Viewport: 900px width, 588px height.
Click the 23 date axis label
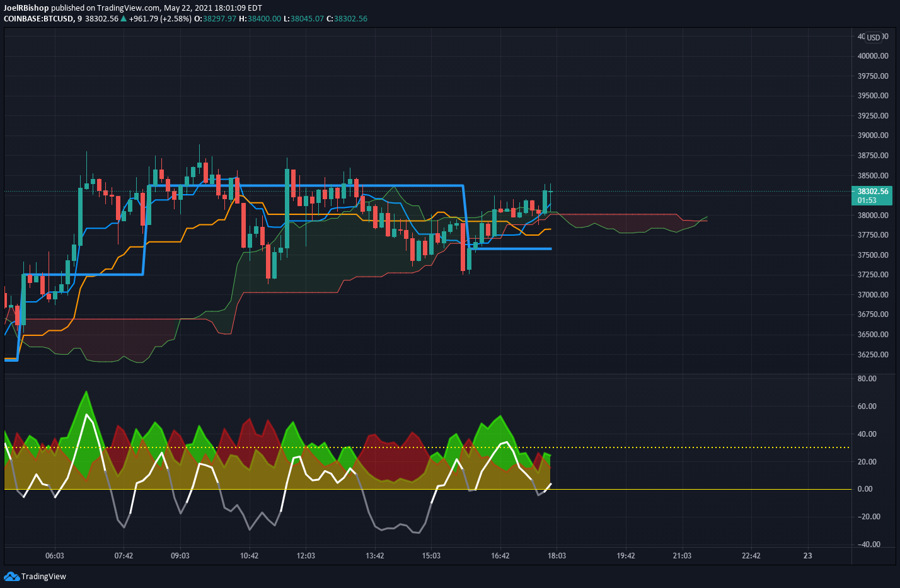(x=808, y=556)
